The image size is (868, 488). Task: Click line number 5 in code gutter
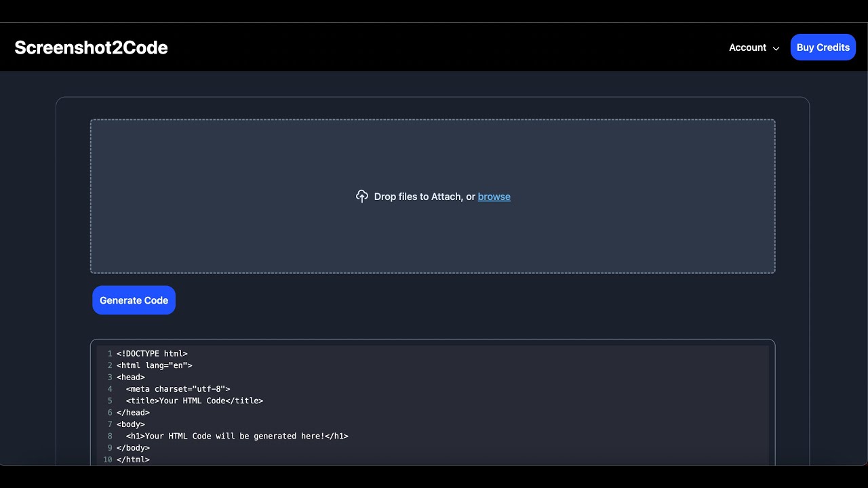tap(109, 401)
